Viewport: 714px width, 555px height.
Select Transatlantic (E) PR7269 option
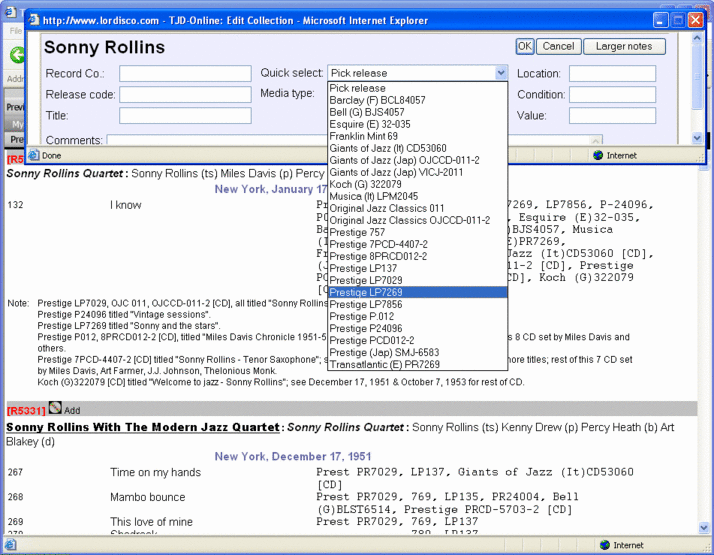[x=418, y=364]
